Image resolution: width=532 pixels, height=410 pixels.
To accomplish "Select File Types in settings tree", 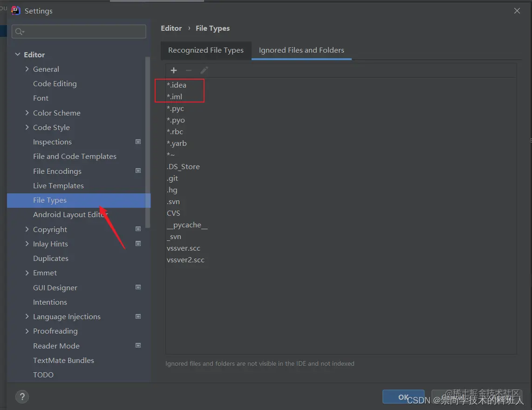I will click(x=79, y=200).
